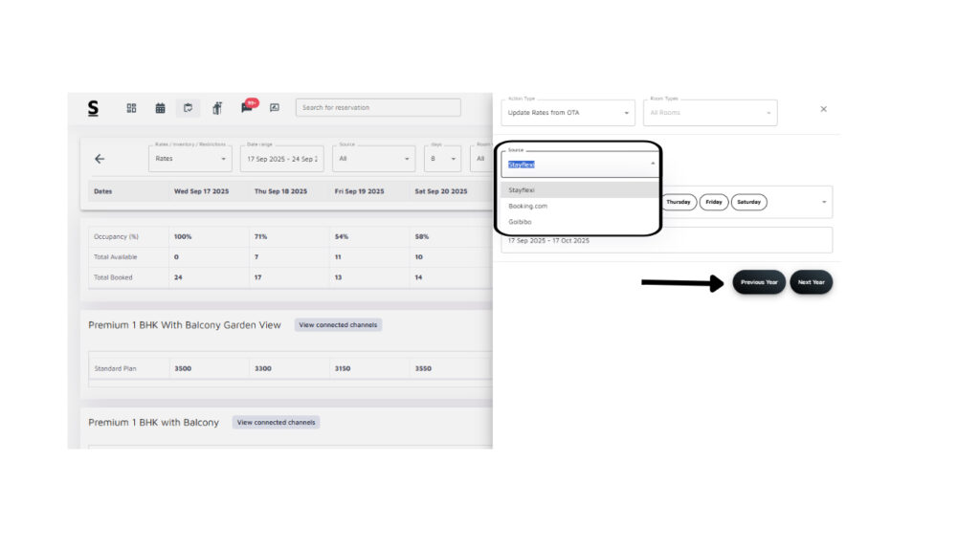Click the Previous Year button
980x551 pixels.
(759, 282)
